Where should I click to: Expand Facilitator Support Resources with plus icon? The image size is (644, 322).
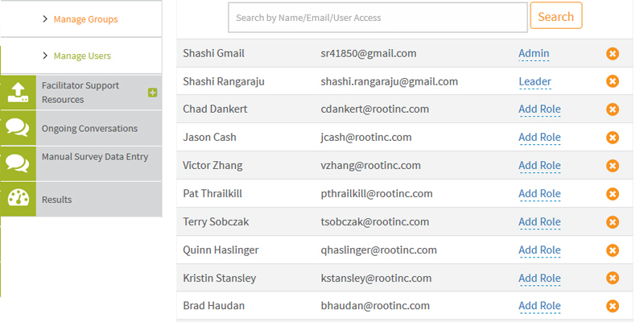click(x=152, y=93)
